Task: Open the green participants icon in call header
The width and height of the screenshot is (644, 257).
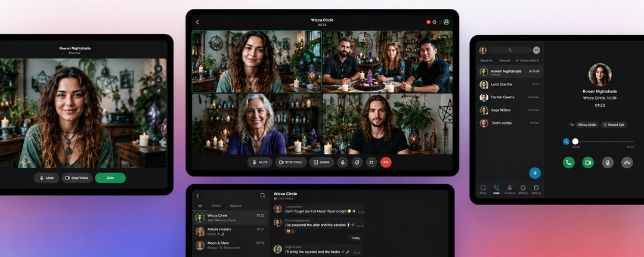Action: tap(446, 21)
